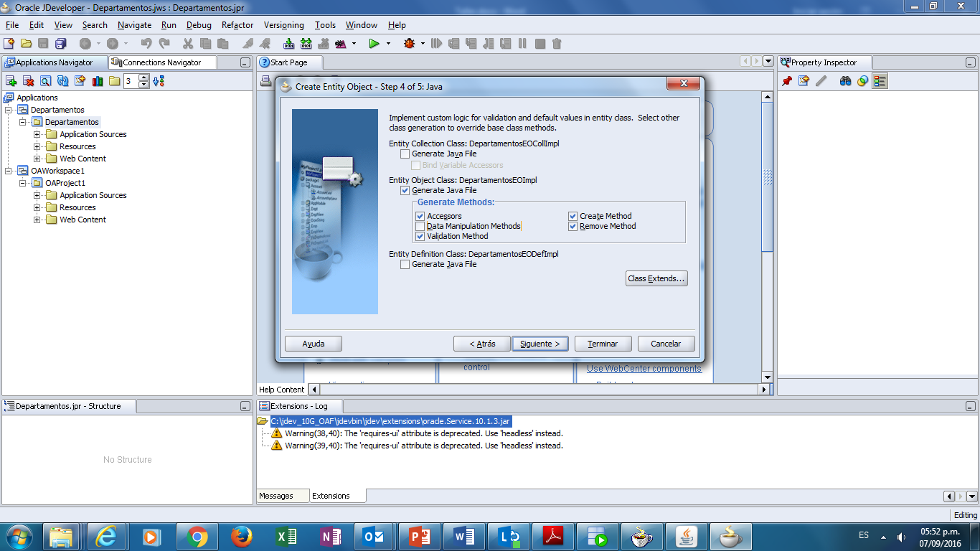Click the Make toolbar icon

click(289, 44)
